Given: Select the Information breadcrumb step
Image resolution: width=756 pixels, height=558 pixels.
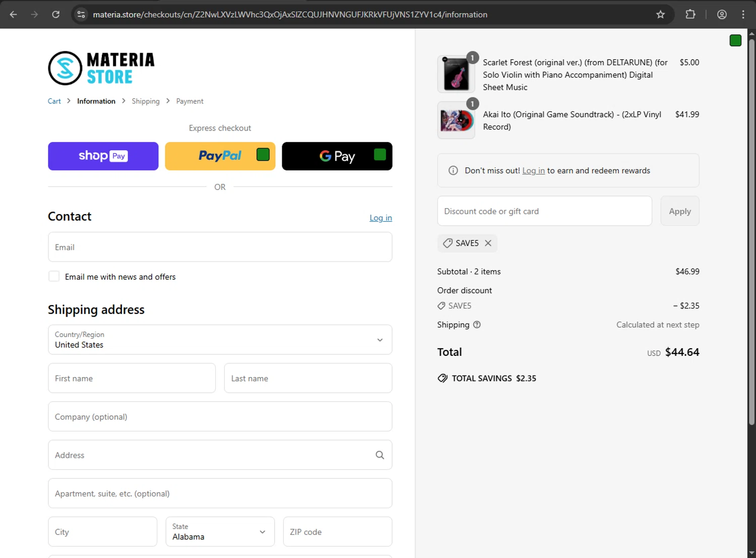Looking at the screenshot, I should click(x=96, y=101).
